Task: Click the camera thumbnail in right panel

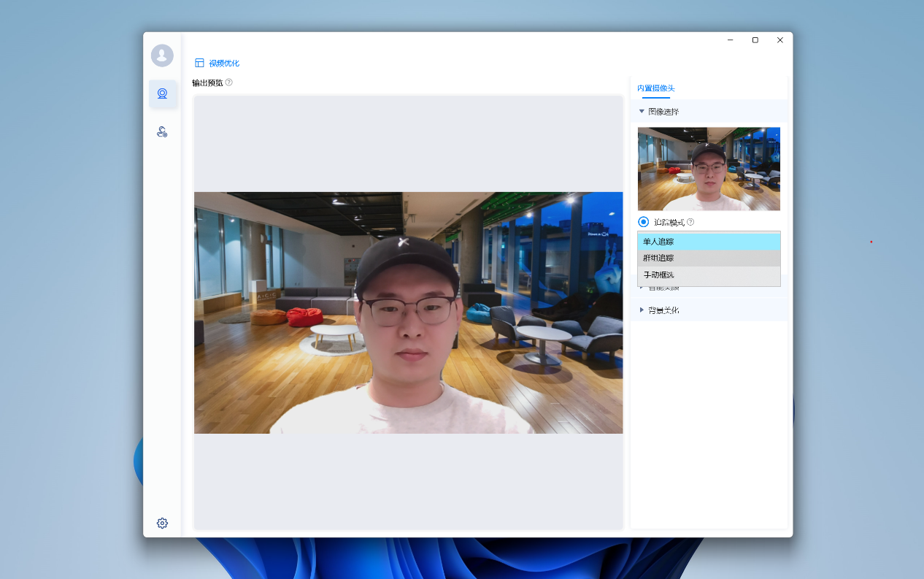Action: coord(708,169)
